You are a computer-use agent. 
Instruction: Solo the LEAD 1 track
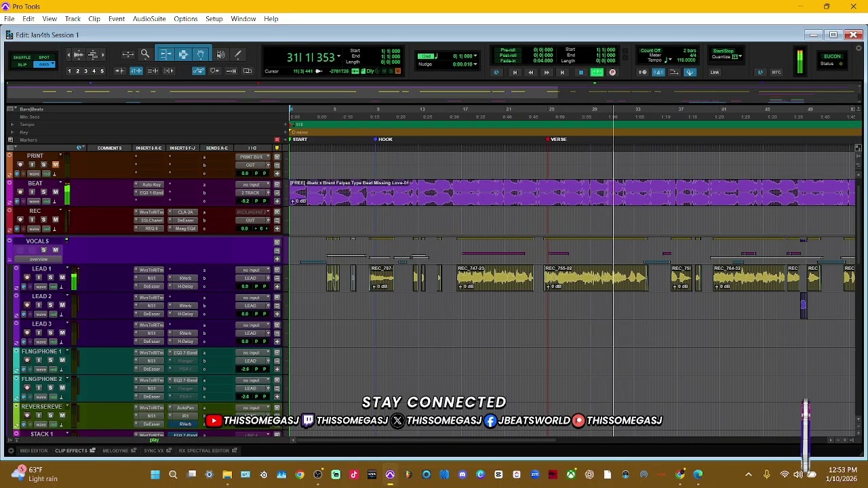click(x=50, y=277)
